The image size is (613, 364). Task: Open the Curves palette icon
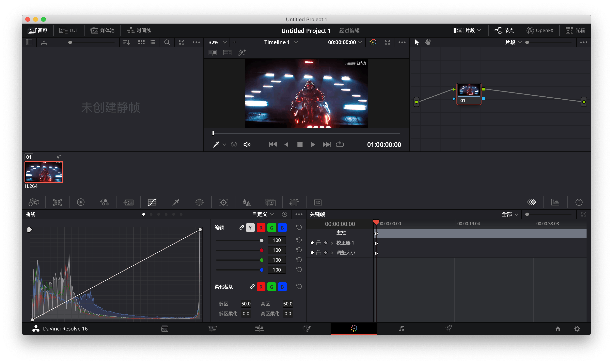click(152, 202)
